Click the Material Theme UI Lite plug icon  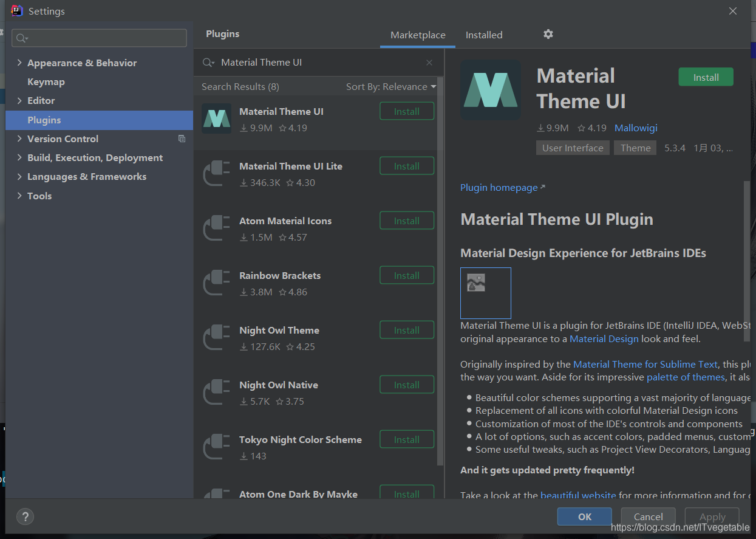pyautogui.click(x=216, y=173)
